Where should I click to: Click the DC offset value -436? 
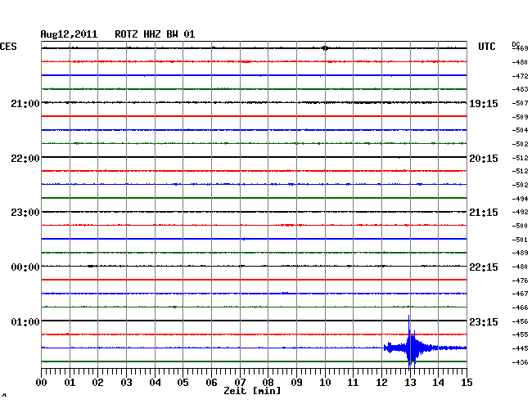coord(520,362)
